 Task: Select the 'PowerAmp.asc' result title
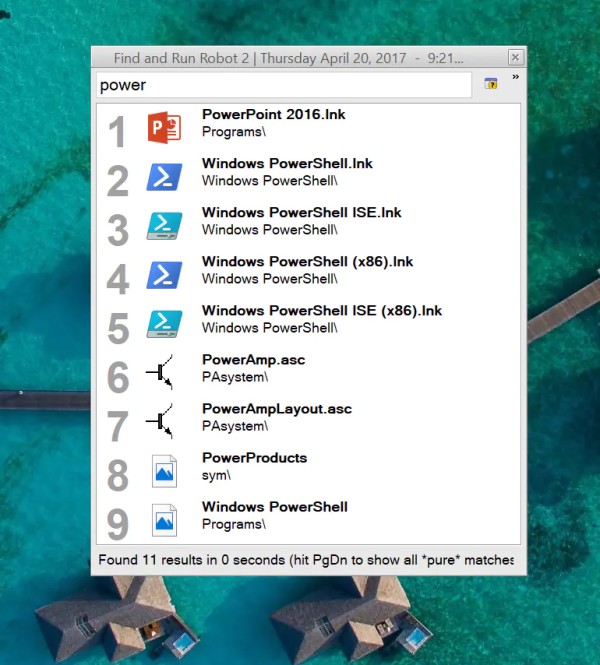pos(253,360)
